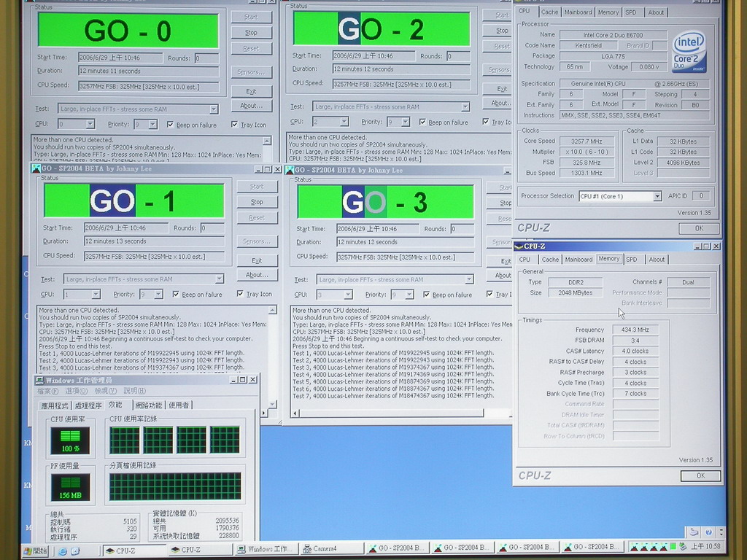Click the Exit button in the GO-1 window
The height and width of the screenshot is (560, 747).
pyautogui.click(x=257, y=260)
